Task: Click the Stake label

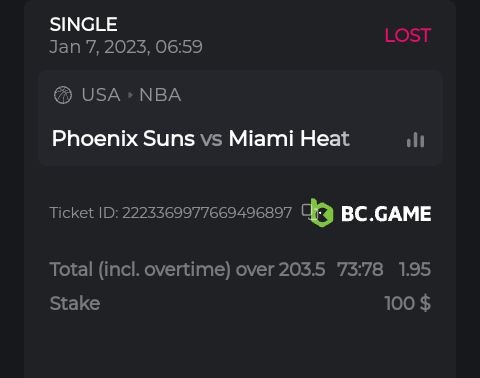Action: 75,303
